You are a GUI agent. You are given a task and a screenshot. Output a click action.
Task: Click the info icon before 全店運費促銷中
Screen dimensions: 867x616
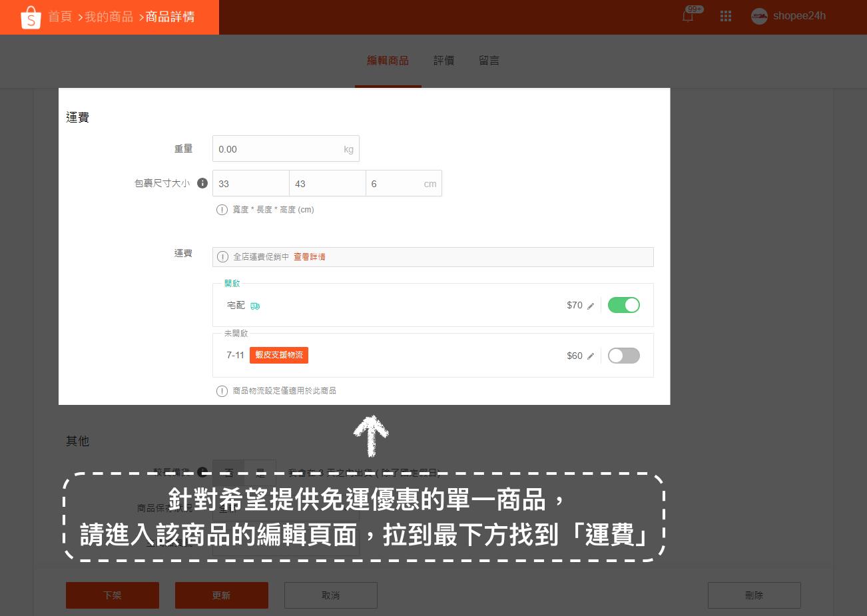tap(222, 256)
